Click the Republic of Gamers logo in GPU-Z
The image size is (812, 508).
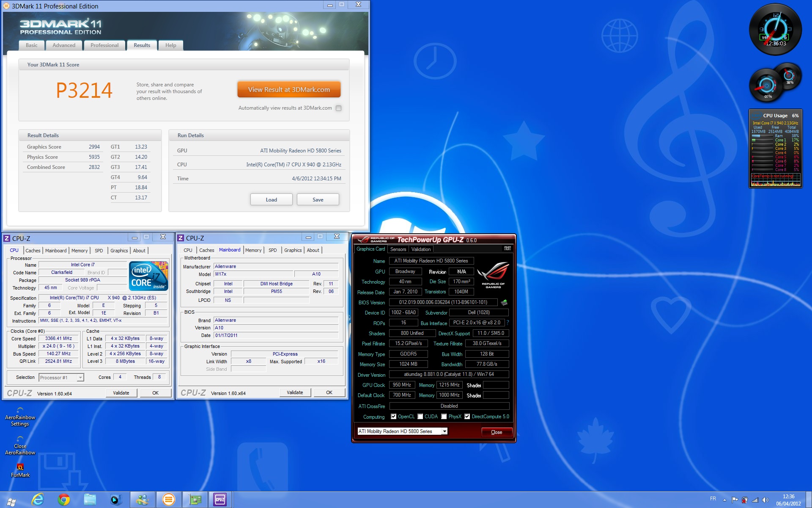493,275
